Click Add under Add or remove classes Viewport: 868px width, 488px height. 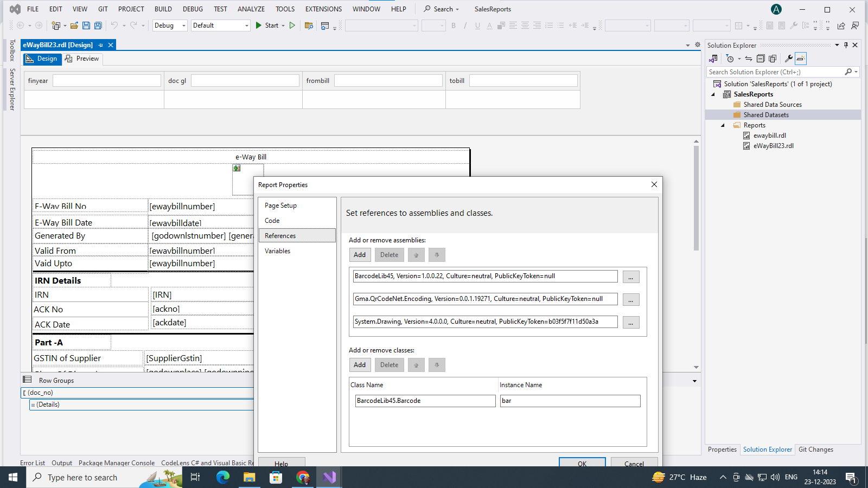click(x=360, y=365)
